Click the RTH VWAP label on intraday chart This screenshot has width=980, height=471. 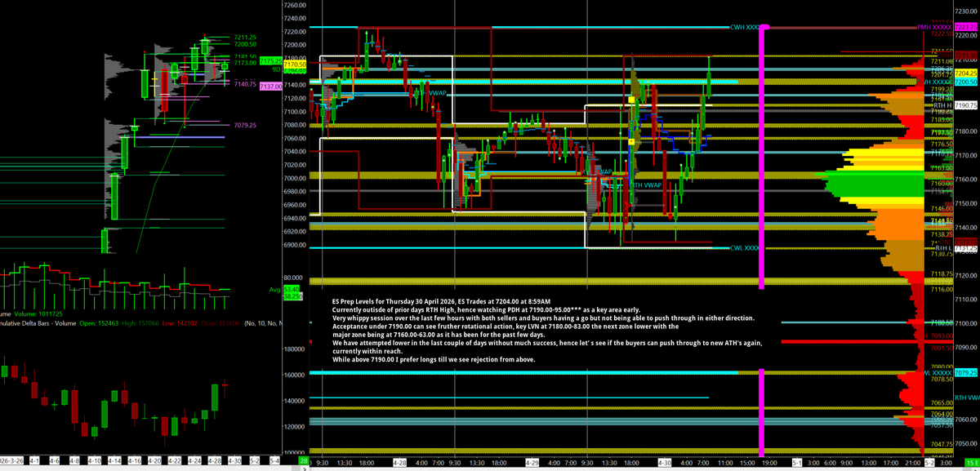[x=645, y=185]
